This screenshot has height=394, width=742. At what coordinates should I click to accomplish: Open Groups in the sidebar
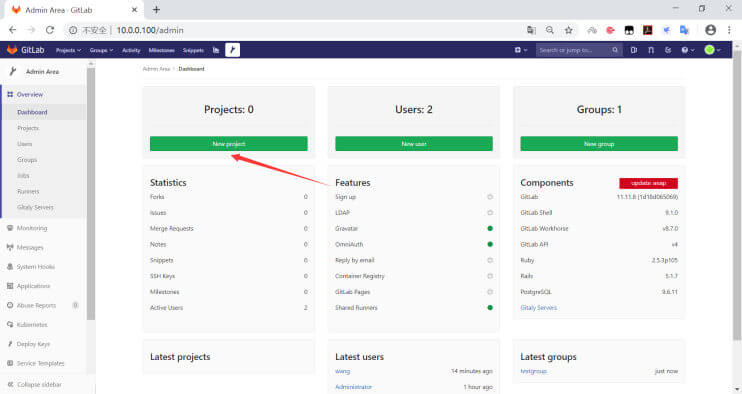tap(27, 160)
